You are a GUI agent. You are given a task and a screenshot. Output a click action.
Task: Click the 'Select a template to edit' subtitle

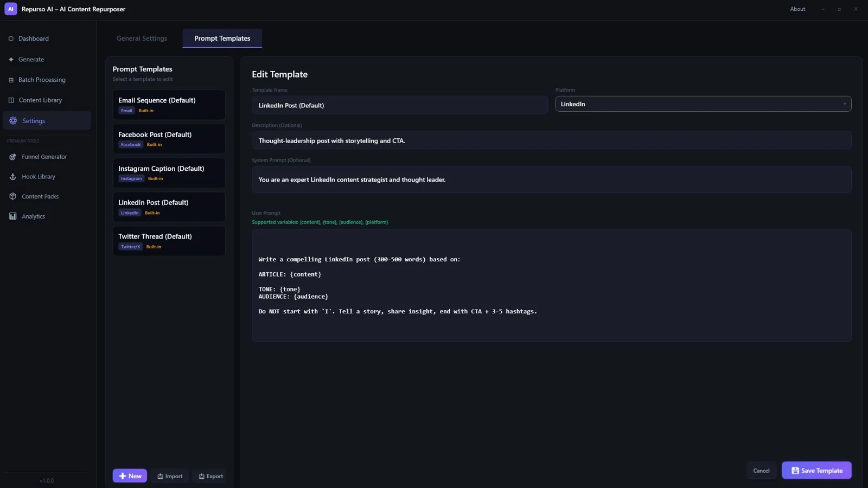tap(143, 79)
